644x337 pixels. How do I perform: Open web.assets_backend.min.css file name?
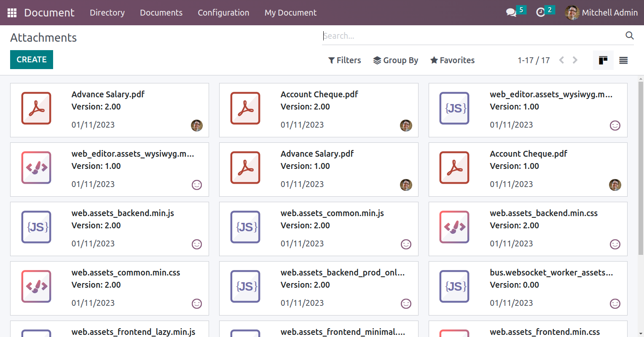pos(544,213)
